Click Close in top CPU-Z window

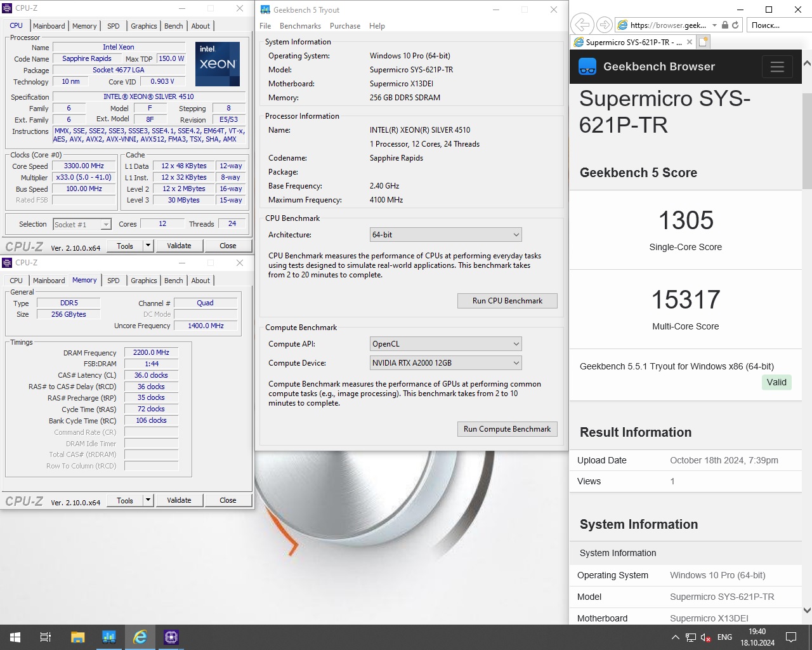tap(228, 246)
